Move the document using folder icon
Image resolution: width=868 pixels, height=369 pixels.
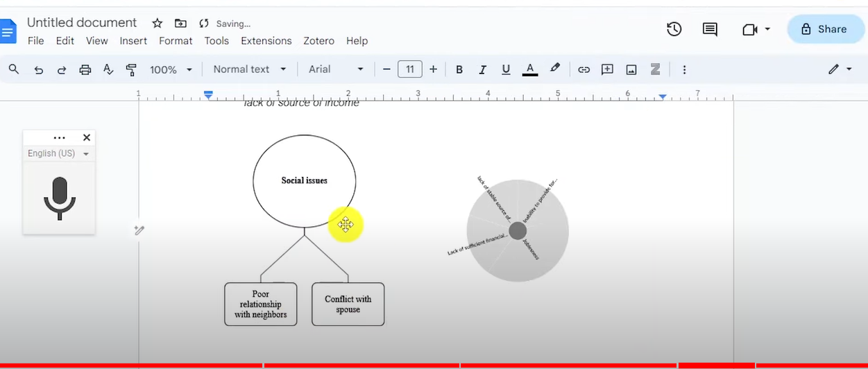pos(180,23)
